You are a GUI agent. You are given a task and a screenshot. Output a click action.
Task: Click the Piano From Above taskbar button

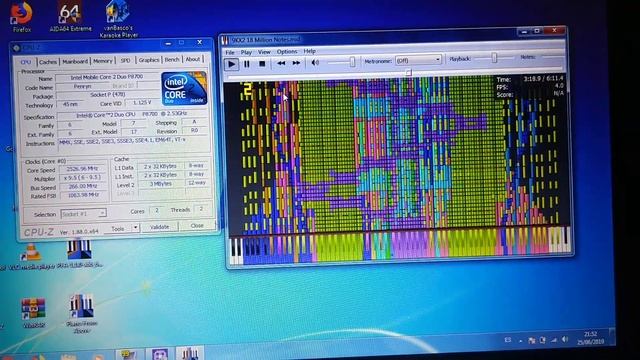point(189,353)
